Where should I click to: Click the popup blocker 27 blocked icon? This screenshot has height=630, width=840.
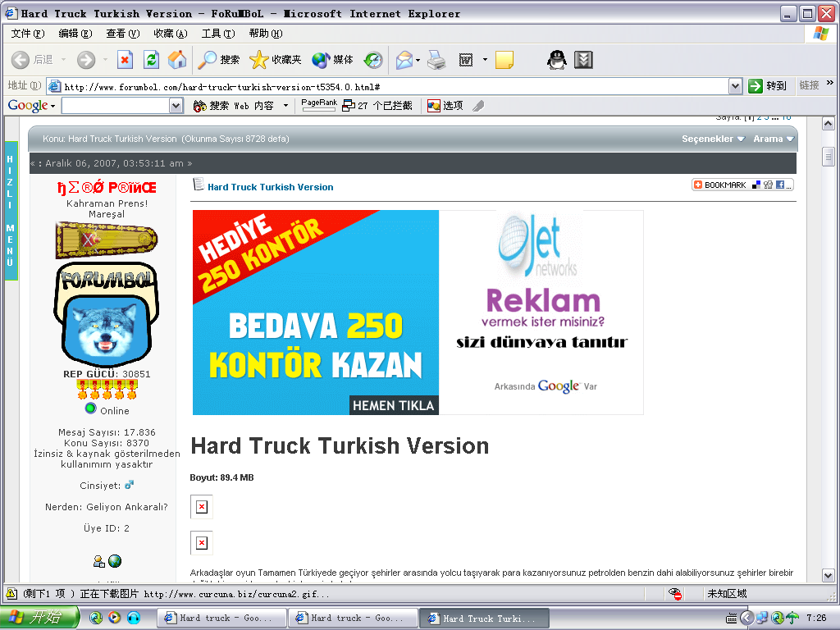(377, 106)
